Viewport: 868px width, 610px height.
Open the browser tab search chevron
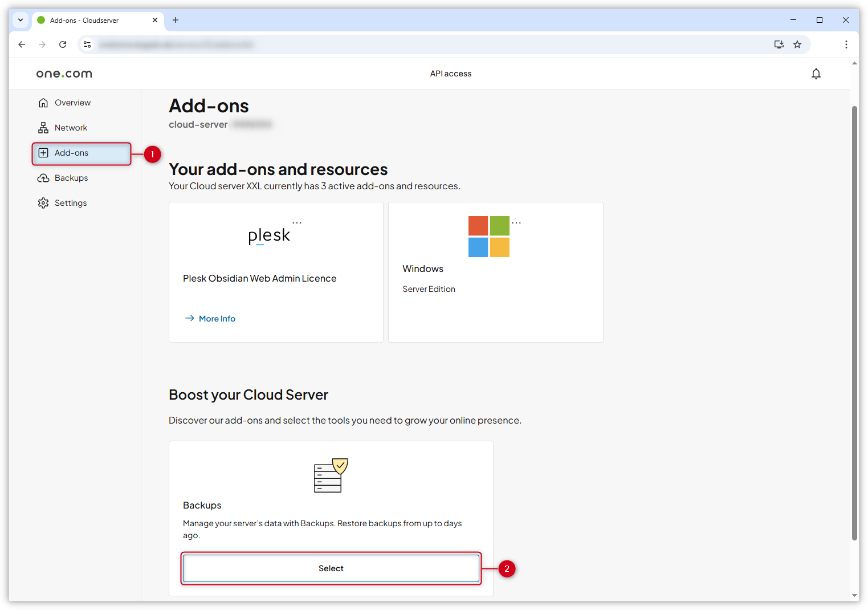tap(21, 20)
